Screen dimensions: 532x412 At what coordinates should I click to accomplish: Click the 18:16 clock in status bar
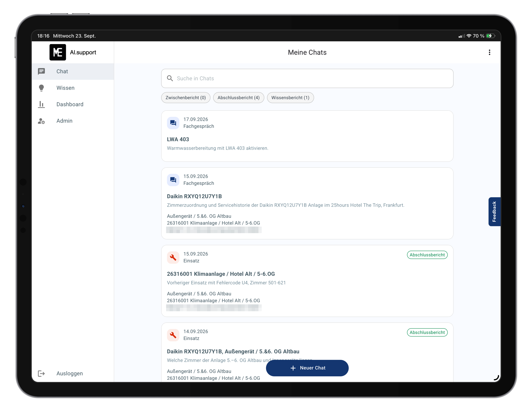[43, 36]
